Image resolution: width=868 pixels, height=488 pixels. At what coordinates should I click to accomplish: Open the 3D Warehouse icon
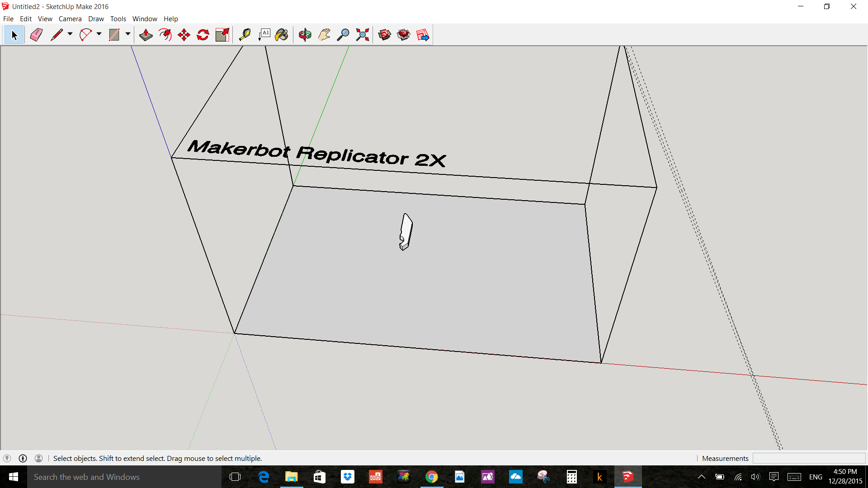click(x=385, y=35)
